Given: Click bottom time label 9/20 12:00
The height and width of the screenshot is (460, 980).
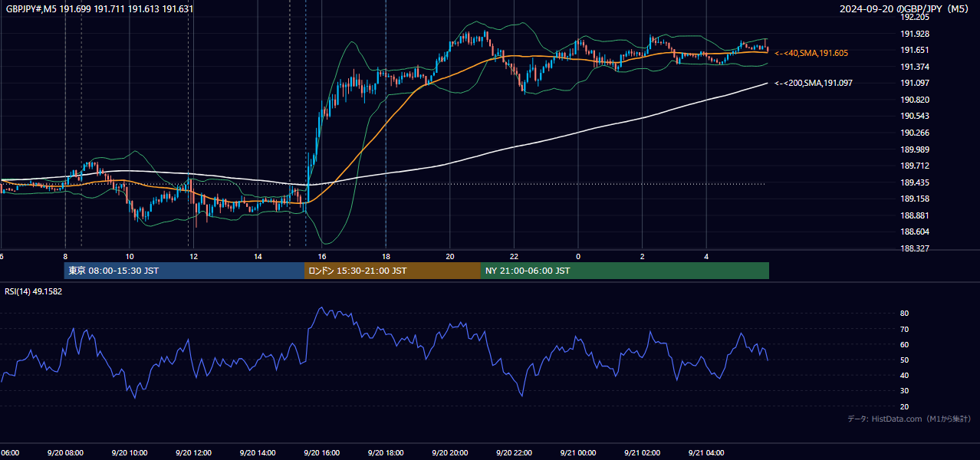Looking at the screenshot, I should (x=193, y=453).
